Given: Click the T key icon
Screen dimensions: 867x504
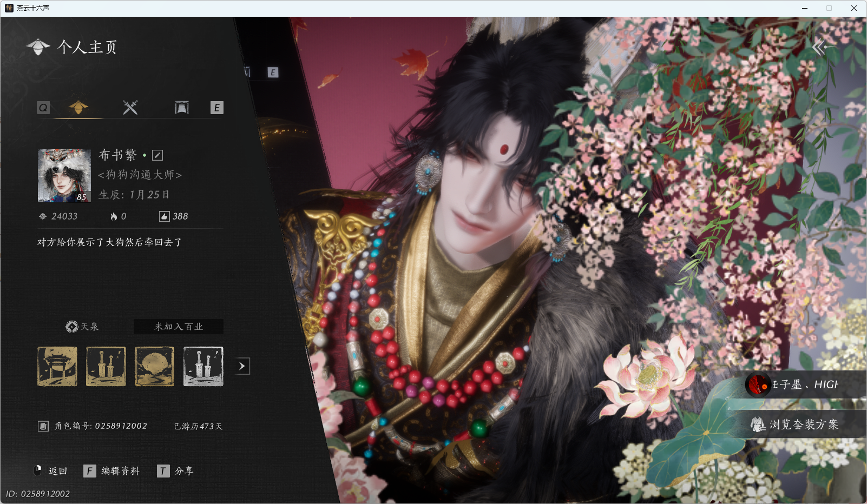Looking at the screenshot, I should click(163, 471).
